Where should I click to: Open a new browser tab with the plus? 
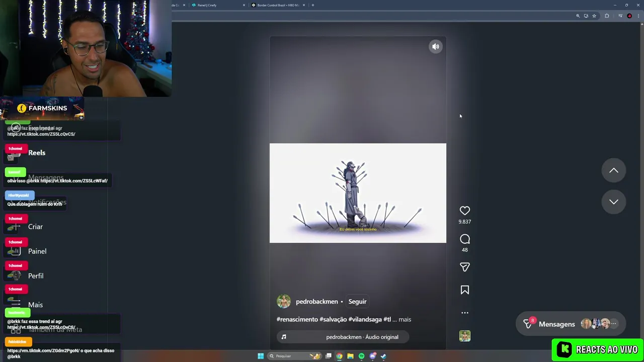click(x=313, y=5)
